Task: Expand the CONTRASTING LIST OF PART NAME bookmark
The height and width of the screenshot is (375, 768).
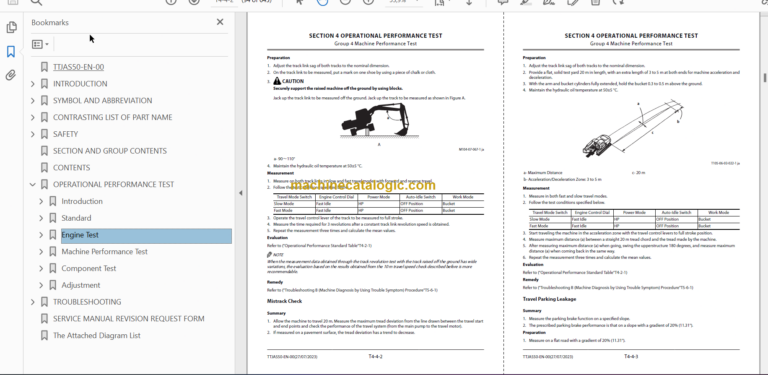Action: 33,117
